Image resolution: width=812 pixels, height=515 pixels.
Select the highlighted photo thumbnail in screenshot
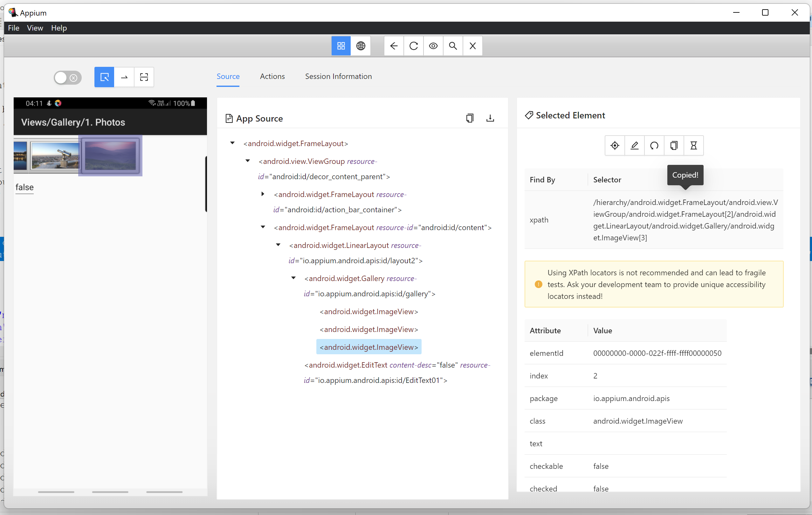pyautogui.click(x=110, y=156)
